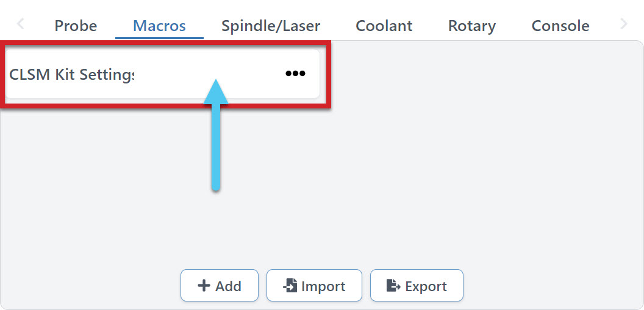The image size is (644, 310).
Task: Open the Spindle/Laser tab
Action: [271, 26]
